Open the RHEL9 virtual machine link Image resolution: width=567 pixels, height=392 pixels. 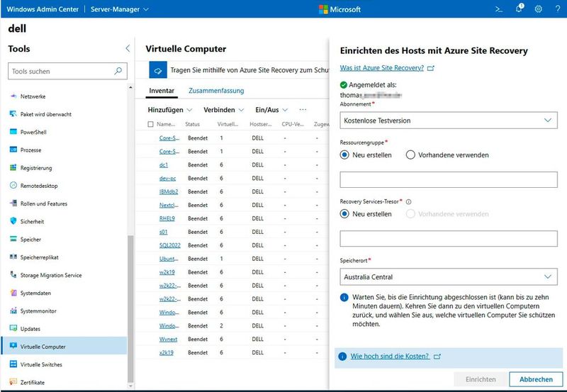click(x=167, y=218)
